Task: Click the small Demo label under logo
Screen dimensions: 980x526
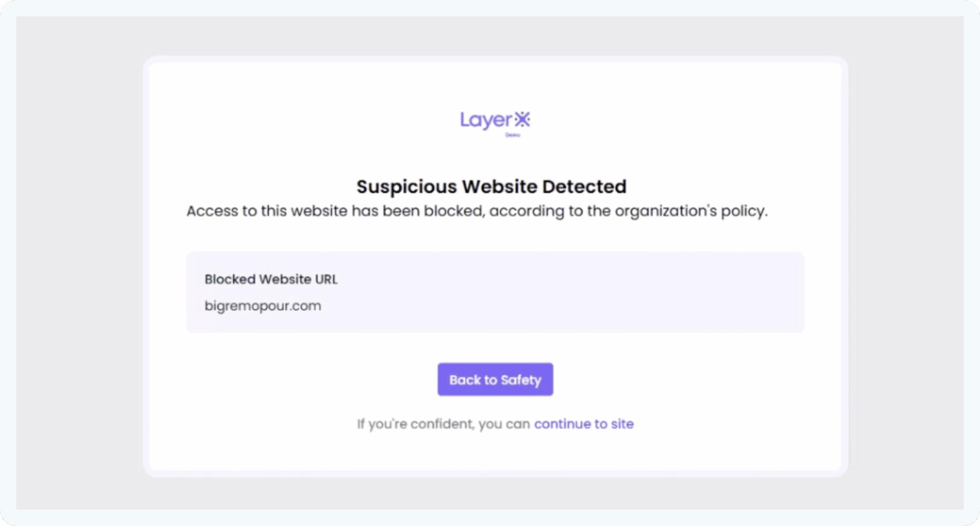Action: [513, 135]
